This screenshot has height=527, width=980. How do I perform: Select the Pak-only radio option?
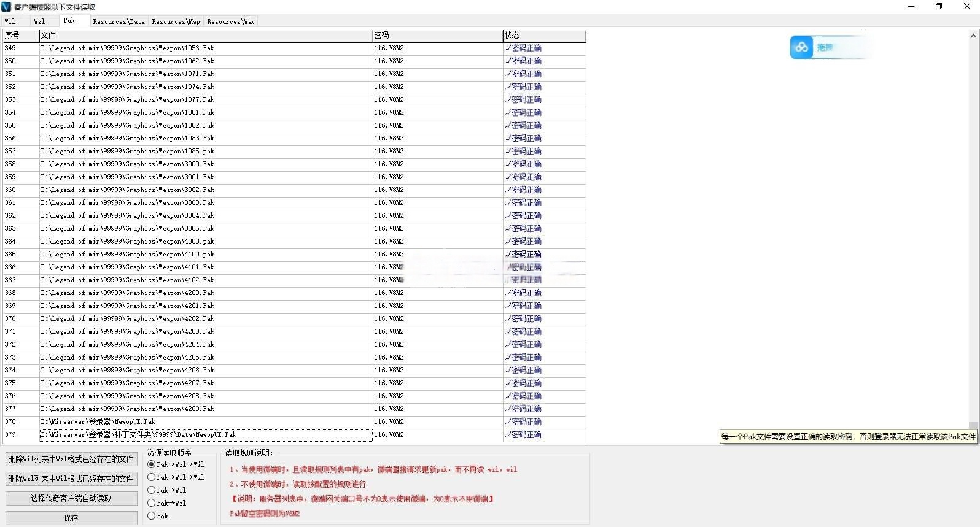[x=158, y=516]
